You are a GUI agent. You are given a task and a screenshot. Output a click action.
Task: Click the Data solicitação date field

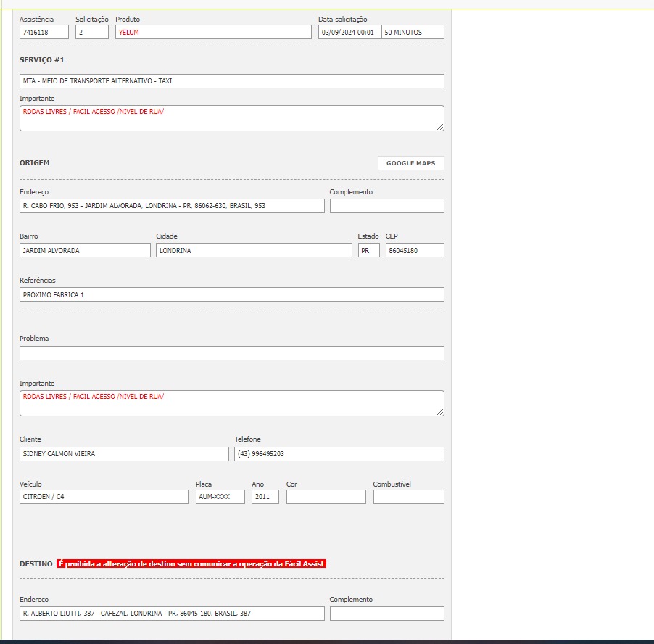click(349, 32)
